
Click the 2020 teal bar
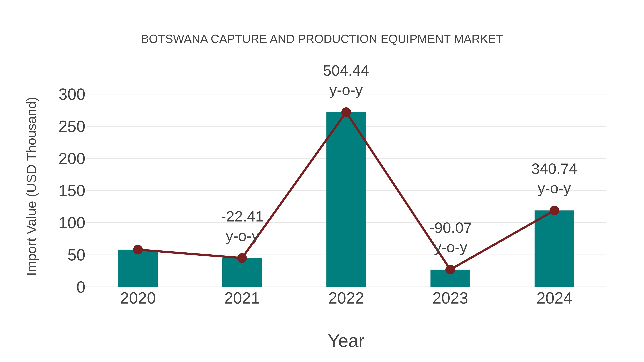tap(138, 268)
